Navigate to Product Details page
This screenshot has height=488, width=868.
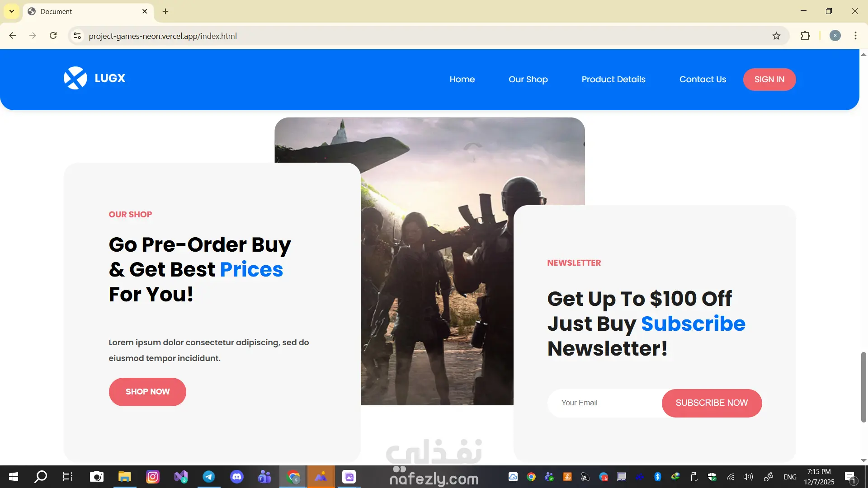(x=613, y=80)
